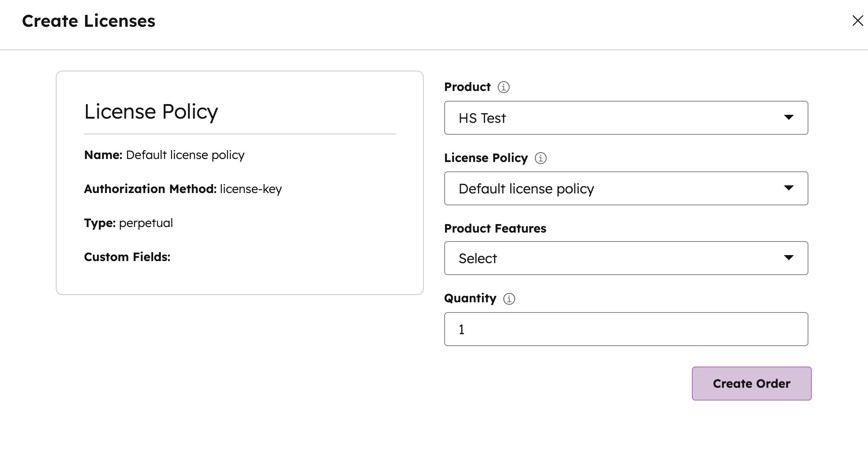This screenshot has width=868, height=449.
Task: Click the Product field label
Action: point(467,87)
